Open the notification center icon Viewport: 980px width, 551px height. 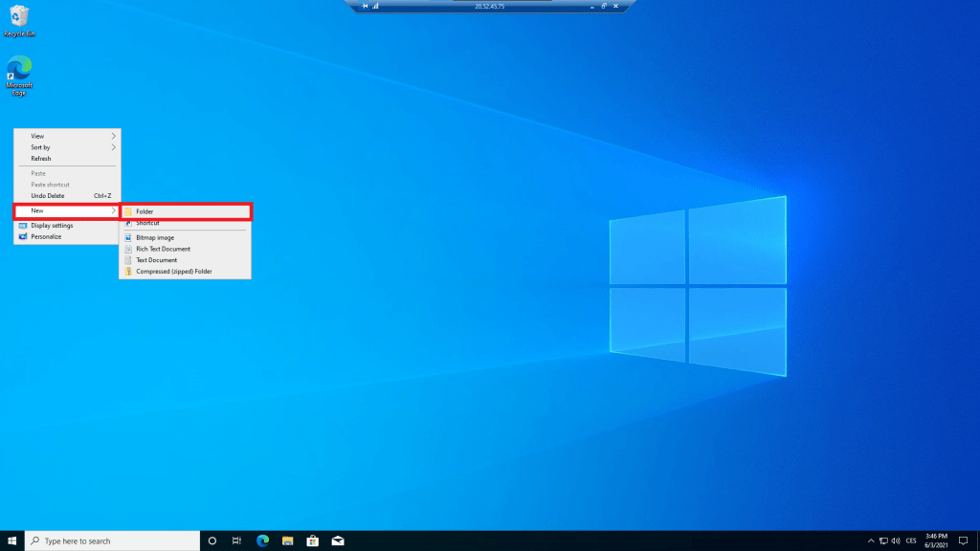pyautogui.click(x=963, y=540)
